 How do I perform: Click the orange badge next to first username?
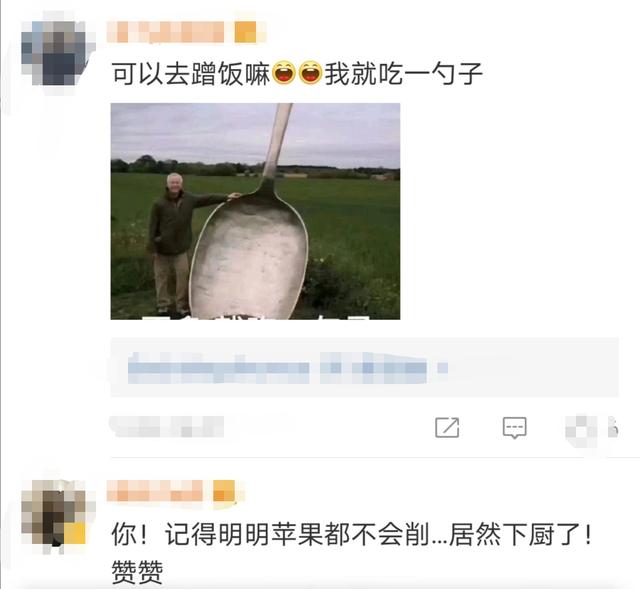click(x=245, y=32)
